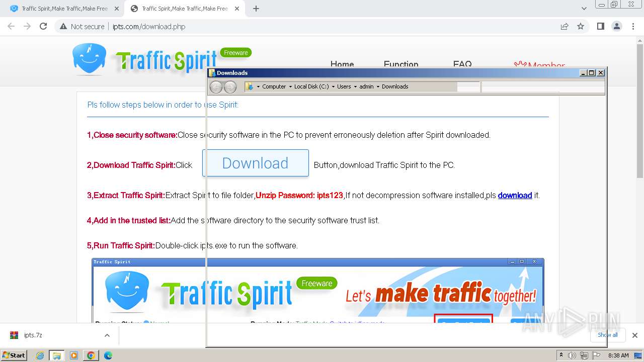
Task: Expand the dropdown arrow before Downloads
Action: pos(378,86)
